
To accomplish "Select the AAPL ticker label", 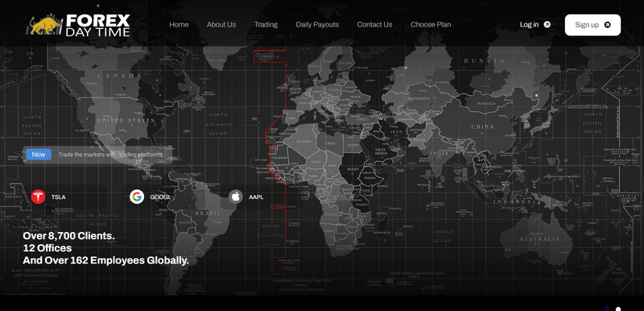I will coord(256,197).
